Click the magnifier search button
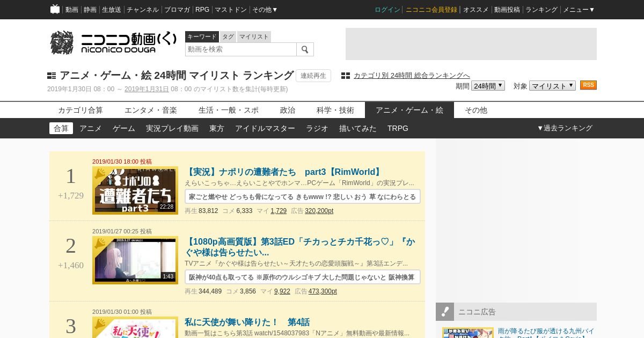This screenshot has width=644, height=338. [305, 49]
